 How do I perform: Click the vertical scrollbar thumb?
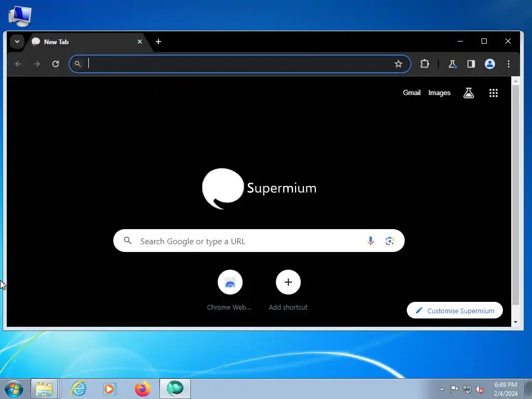coord(515,194)
